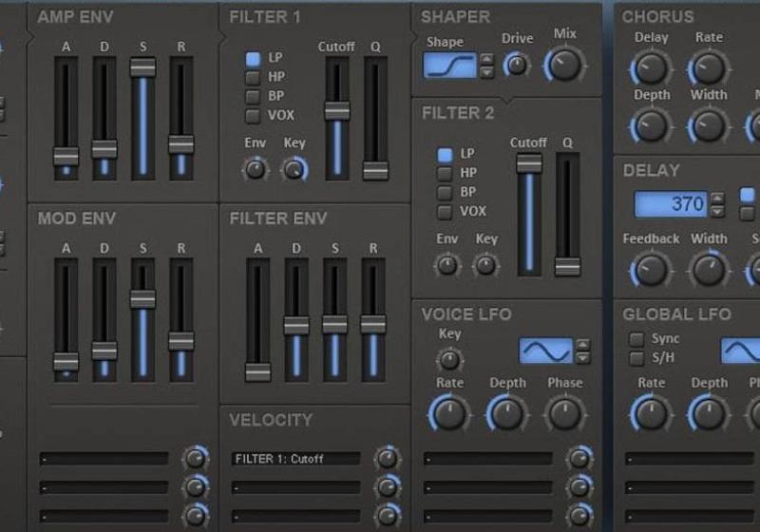Select BP filter type in Filter 1

coord(253,97)
